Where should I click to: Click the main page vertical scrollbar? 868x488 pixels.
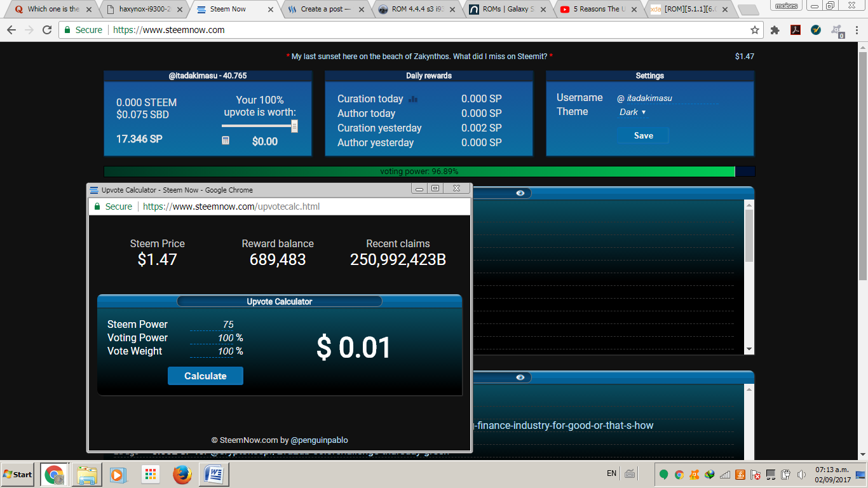862,165
